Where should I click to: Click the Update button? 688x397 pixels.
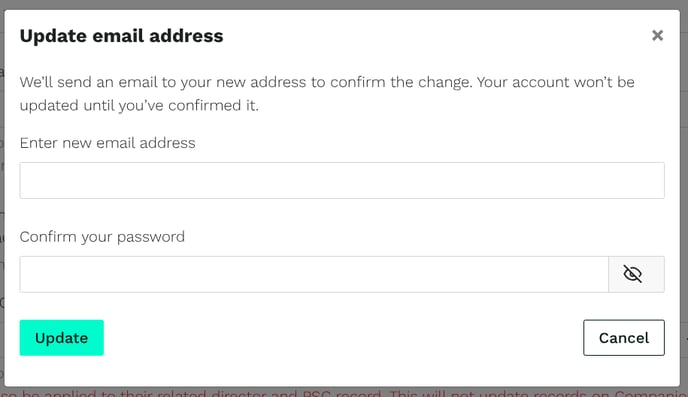61,338
